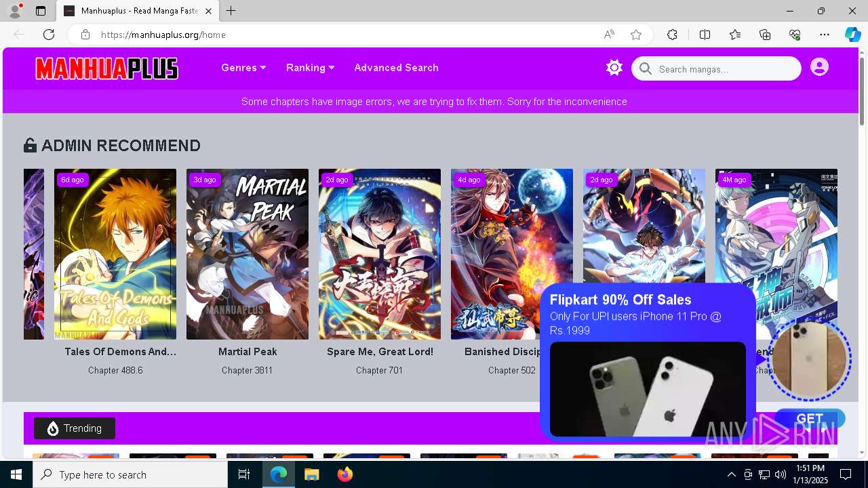Viewport: 868px width, 488px height.
Task: Open Chapter 701 link
Action: click(x=380, y=371)
